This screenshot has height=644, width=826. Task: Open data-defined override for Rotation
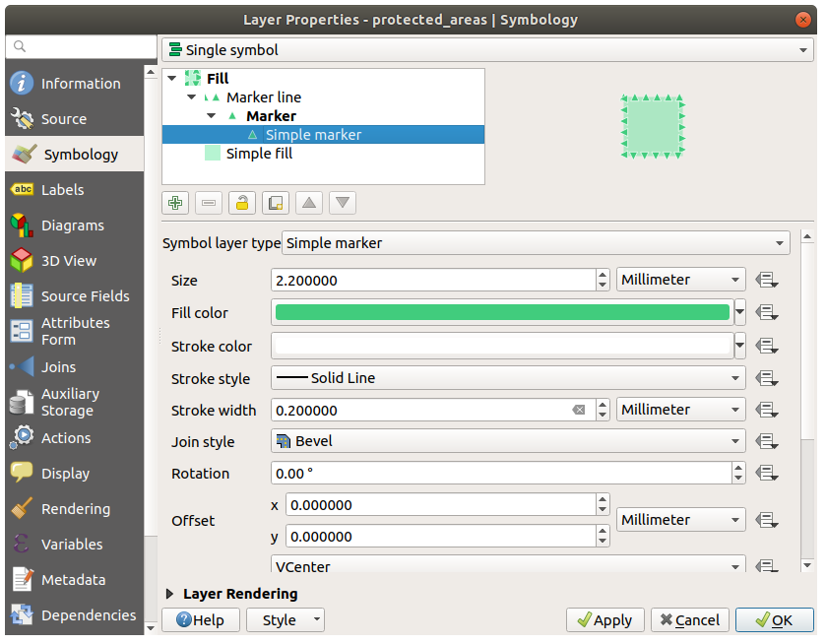767,474
